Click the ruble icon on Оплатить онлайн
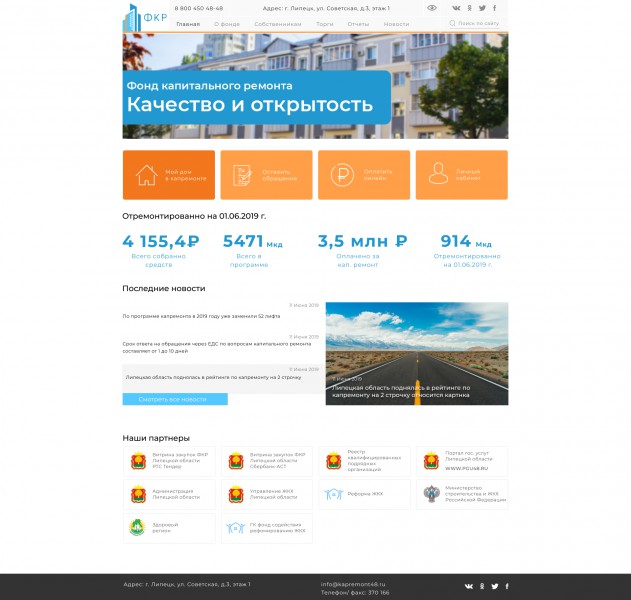The width and height of the screenshot is (631, 600). tap(342, 175)
